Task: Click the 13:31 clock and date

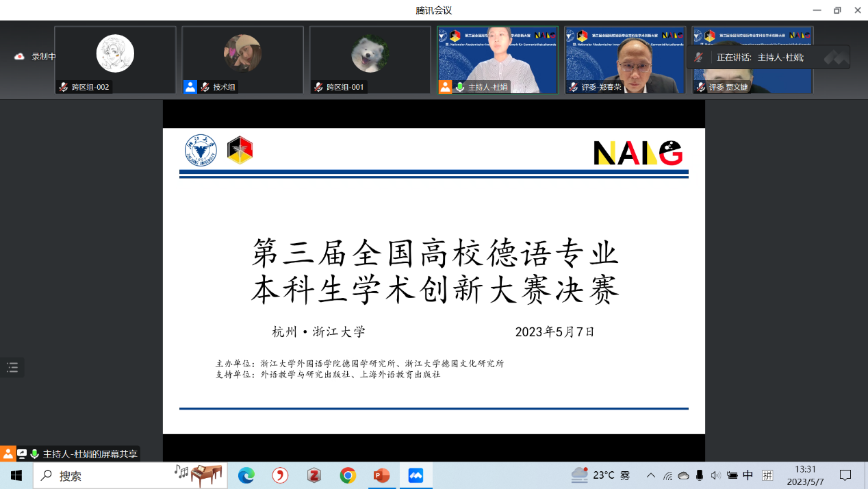Action: click(x=805, y=475)
